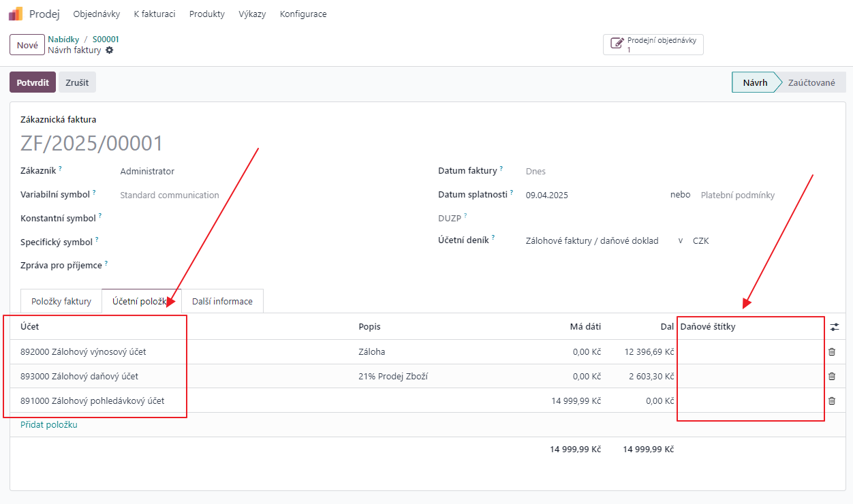Open the Výkazy menu
853x504 pixels.
click(252, 14)
